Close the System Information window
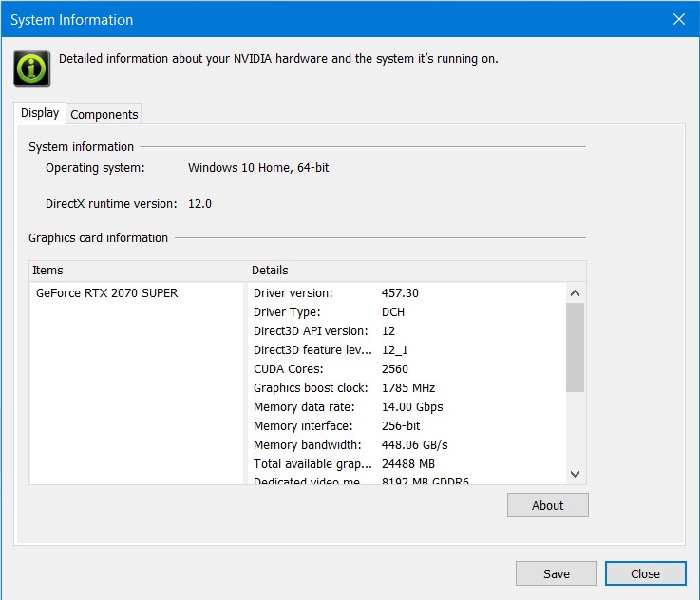 click(678, 19)
